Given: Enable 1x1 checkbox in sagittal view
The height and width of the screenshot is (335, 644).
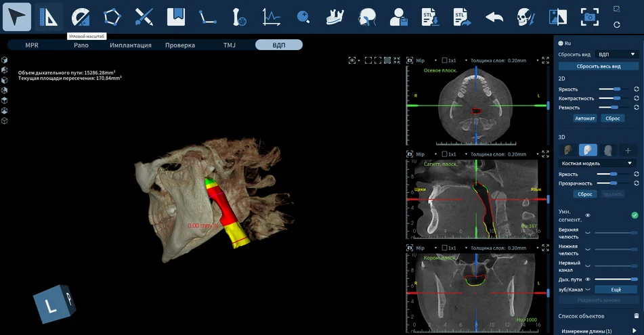Looking at the screenshot, I should tap(444, 154).
